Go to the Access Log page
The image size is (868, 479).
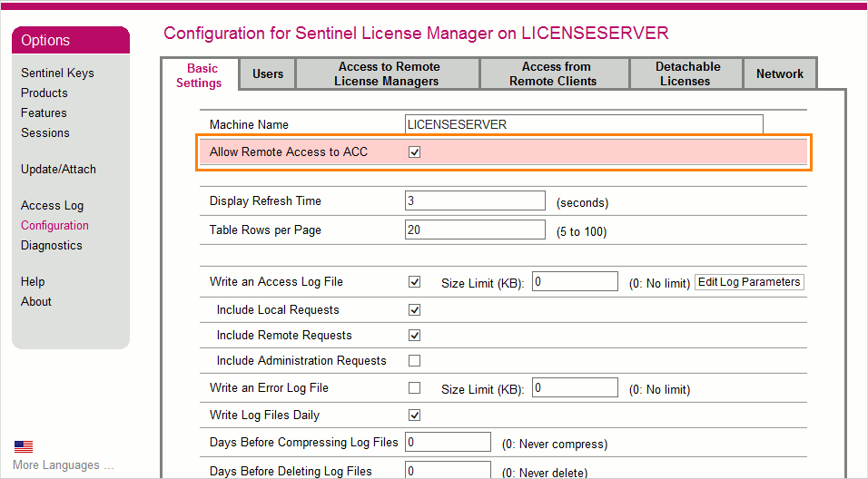tap(52, 206)
